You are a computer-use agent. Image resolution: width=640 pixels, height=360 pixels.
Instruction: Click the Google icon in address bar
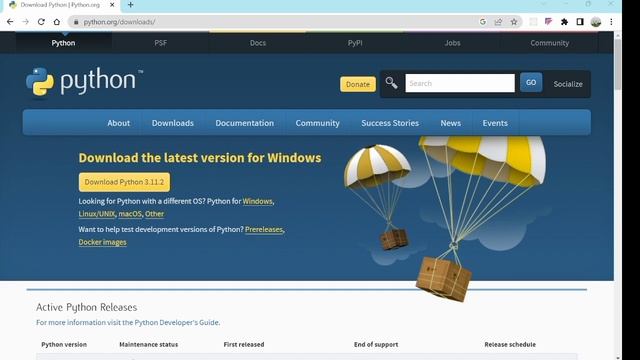pos(482,22)
